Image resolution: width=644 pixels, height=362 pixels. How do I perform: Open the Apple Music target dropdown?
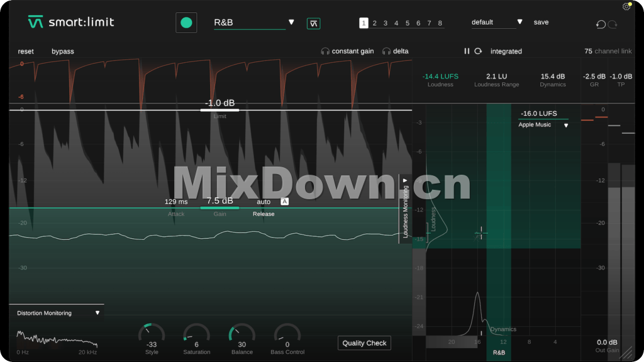click(565, 125)
